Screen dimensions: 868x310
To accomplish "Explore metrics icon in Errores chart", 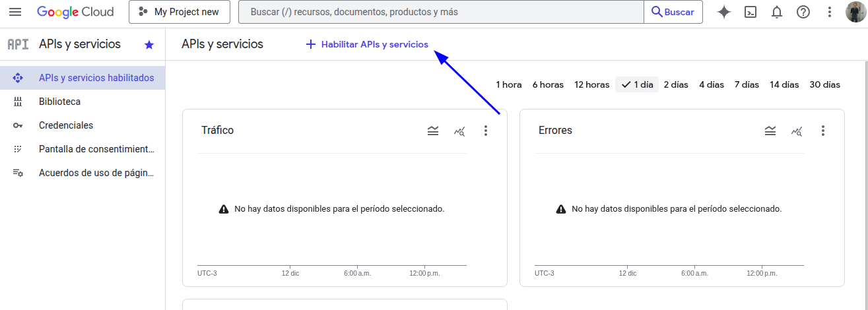I will click(797, 131).
